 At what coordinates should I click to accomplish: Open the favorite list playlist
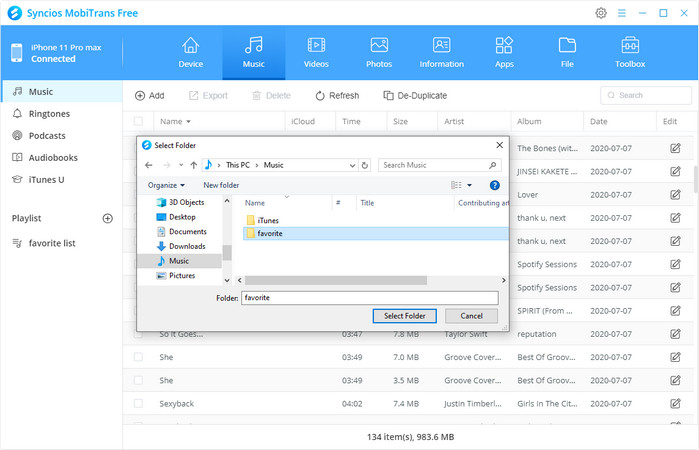(52, 243)
